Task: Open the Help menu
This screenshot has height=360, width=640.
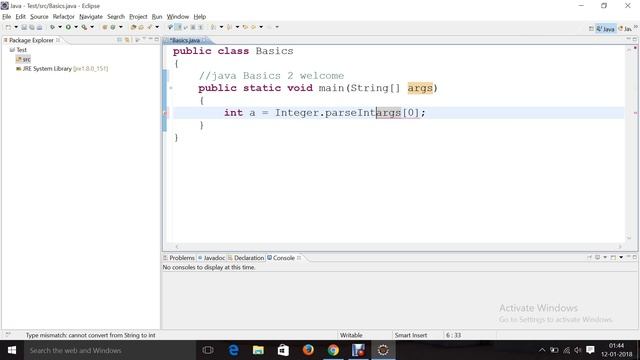Action: tap(200, 17)
